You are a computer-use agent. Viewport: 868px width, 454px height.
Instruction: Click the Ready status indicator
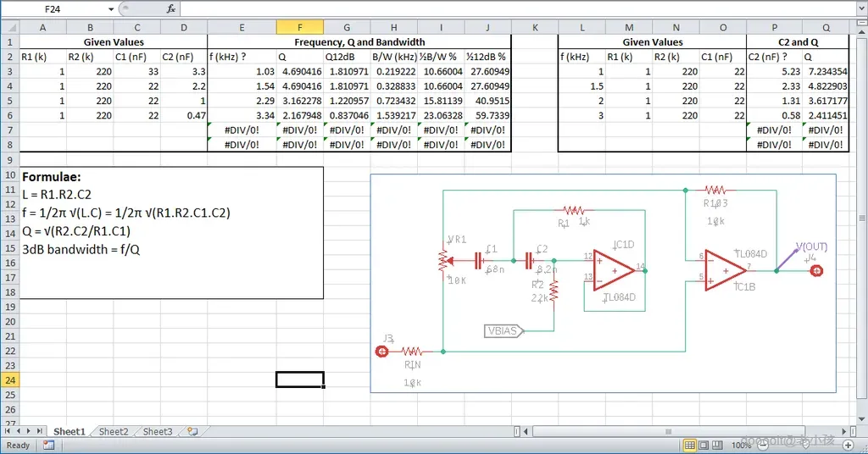click(18, 446)
